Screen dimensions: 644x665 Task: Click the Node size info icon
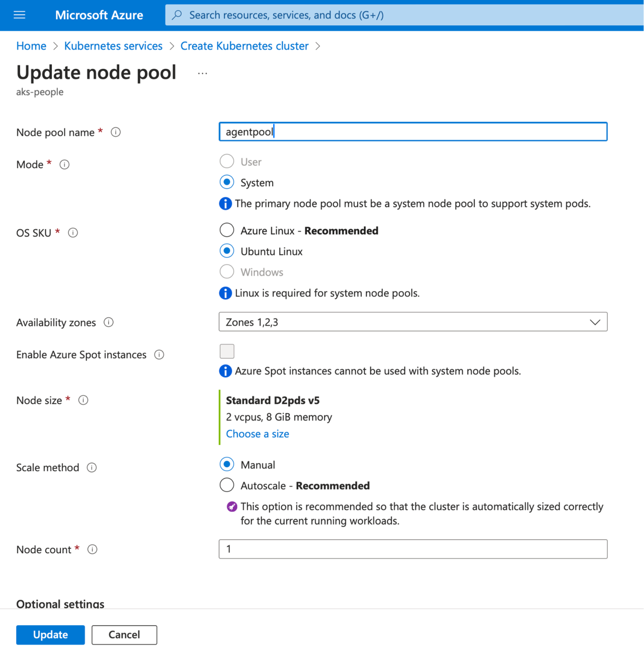tap(84, 400)
